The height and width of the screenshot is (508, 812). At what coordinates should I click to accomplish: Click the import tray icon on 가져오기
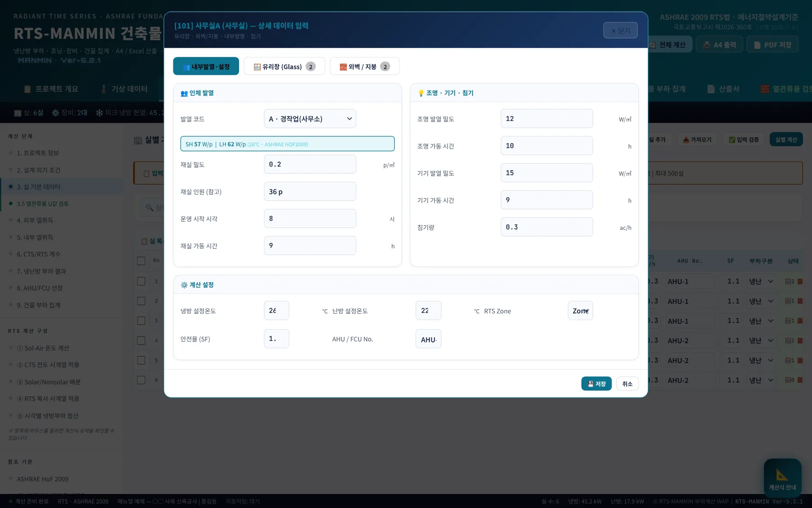coord(686,140)
